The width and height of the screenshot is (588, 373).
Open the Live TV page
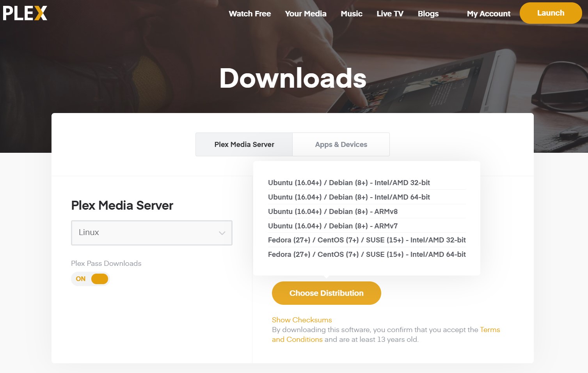(x=390, y=14)
